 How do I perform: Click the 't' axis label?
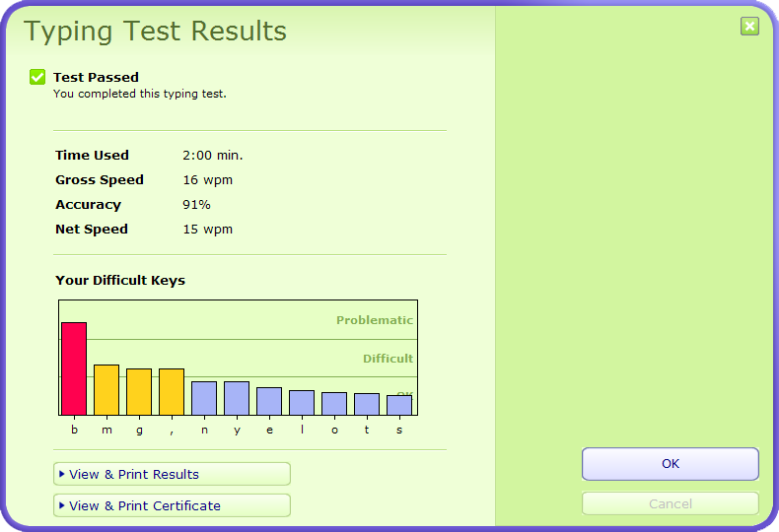point(367,430)
